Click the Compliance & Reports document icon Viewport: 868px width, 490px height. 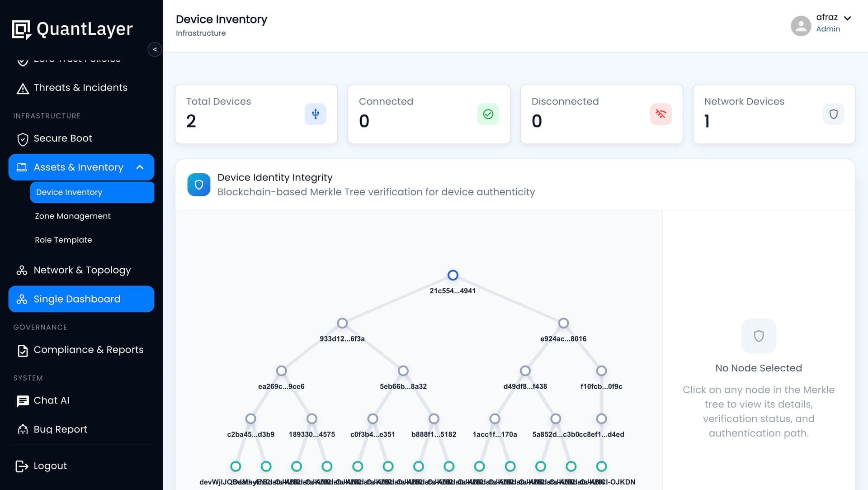23,350
